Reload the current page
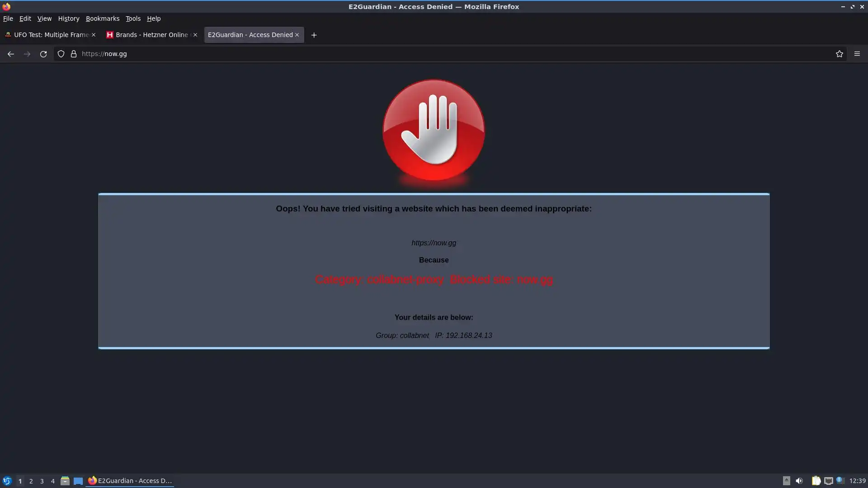 43,54
